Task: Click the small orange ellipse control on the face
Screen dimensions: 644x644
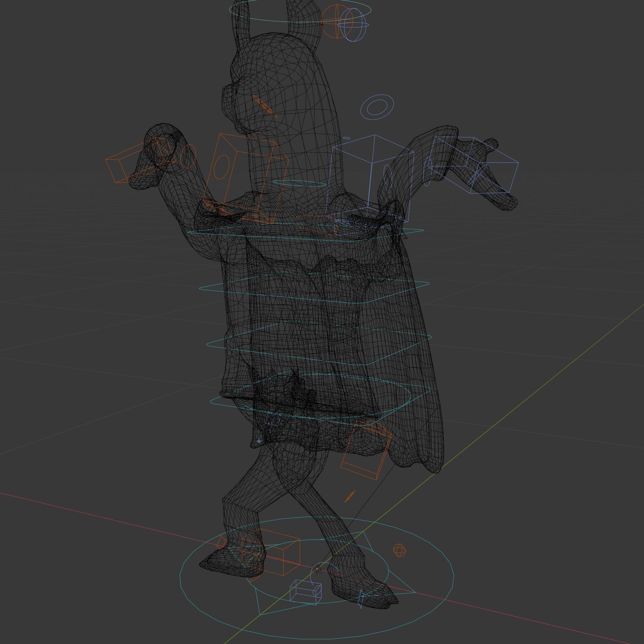Action: (x=265, y=106)
